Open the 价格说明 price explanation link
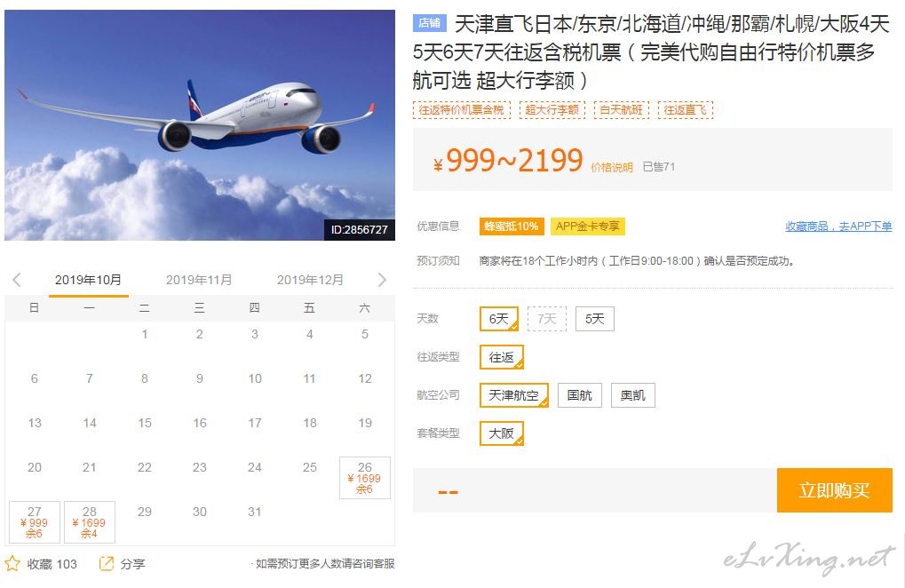The height and width of the screenshot is (588, 905). coord(612,167)
